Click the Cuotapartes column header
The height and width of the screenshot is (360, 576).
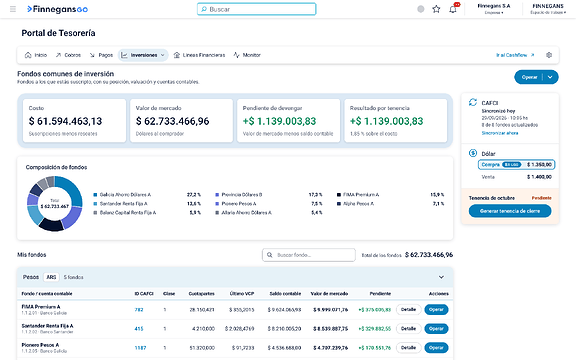coord(201,294)
